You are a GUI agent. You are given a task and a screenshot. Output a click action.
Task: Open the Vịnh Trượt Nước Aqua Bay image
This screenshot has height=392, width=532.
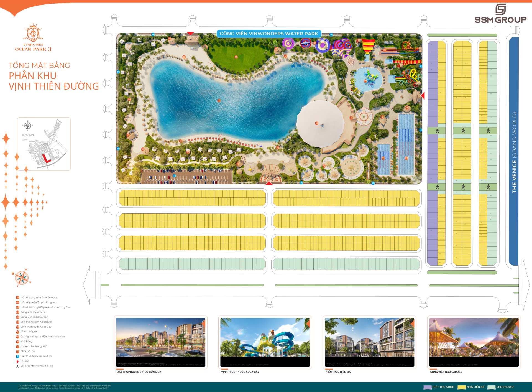pyautogui.click(x=265, y=342)
